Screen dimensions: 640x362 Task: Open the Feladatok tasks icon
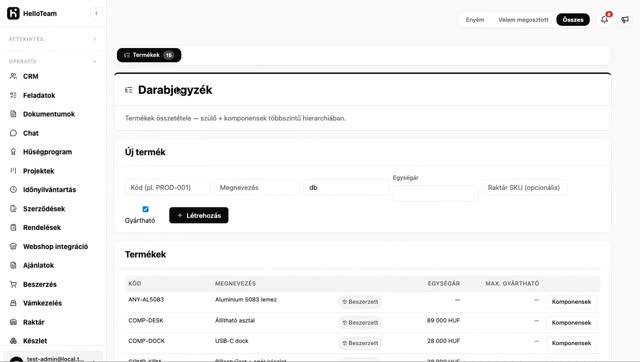click(x=13, y=95)
